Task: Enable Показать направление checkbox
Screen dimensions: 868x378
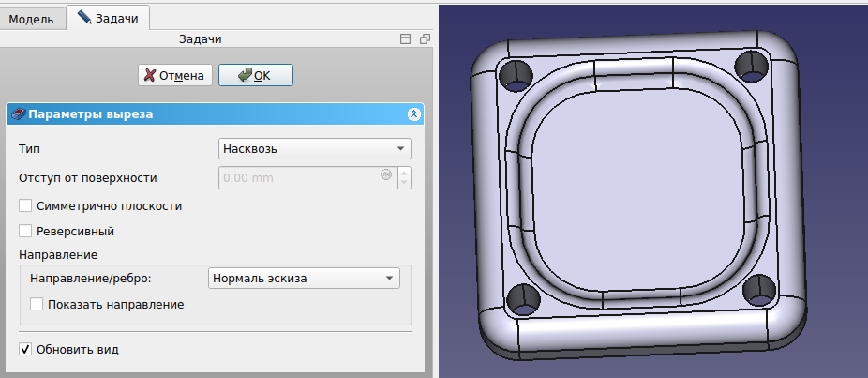Action: pyautogui.click(x=37, y=304)
